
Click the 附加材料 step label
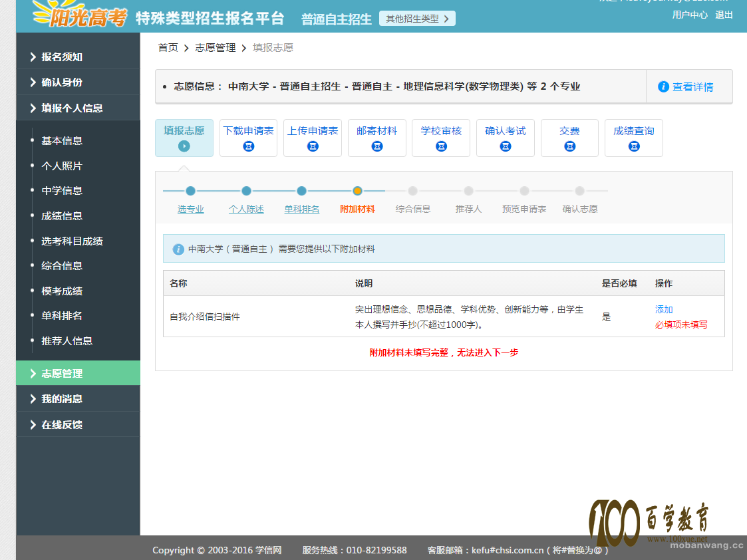[x=357, y=209]
